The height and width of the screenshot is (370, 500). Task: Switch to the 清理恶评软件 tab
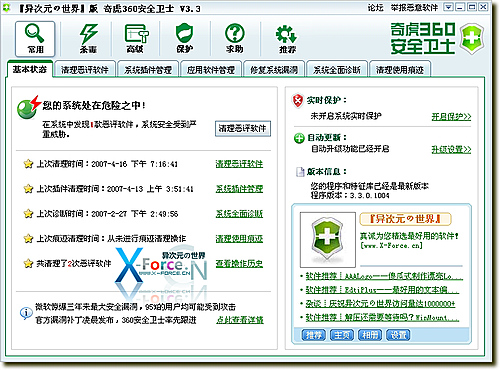pyautogui.click(x=85, y=70)
